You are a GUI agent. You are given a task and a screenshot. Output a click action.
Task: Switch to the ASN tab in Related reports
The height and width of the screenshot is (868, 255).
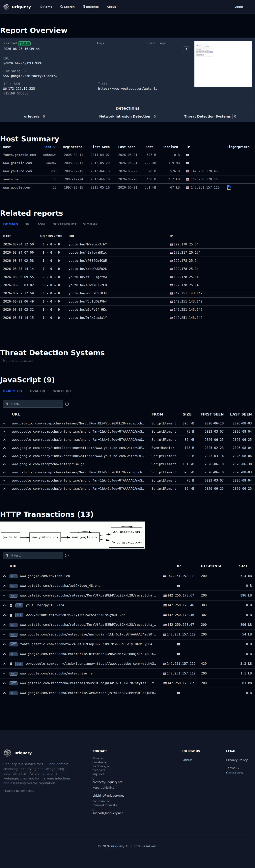point(41,224)
